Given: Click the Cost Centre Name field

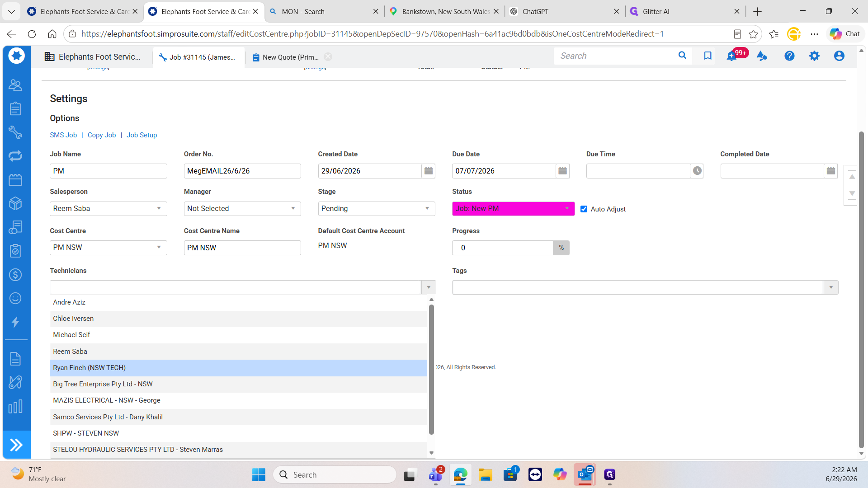Looking at the screenshot, I should tap(242, 248).
